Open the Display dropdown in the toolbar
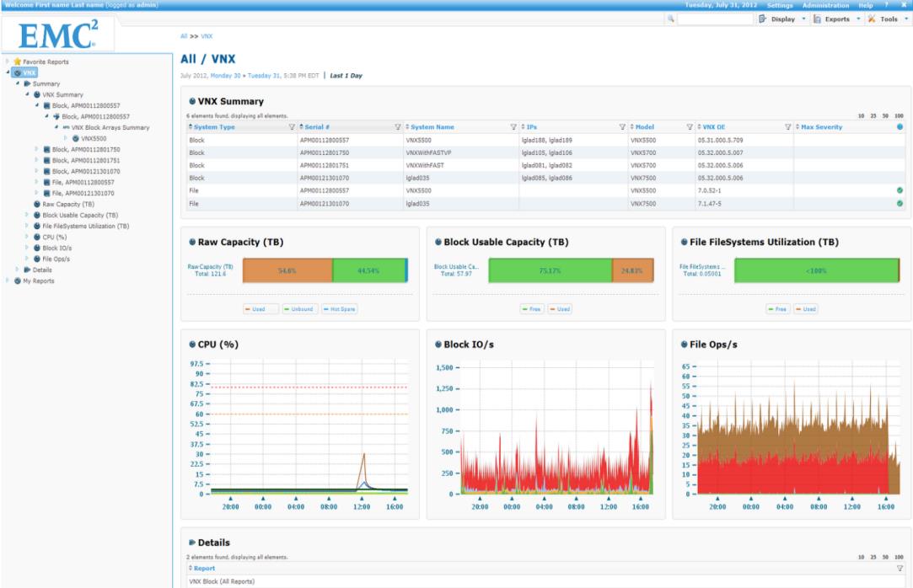 782,19
